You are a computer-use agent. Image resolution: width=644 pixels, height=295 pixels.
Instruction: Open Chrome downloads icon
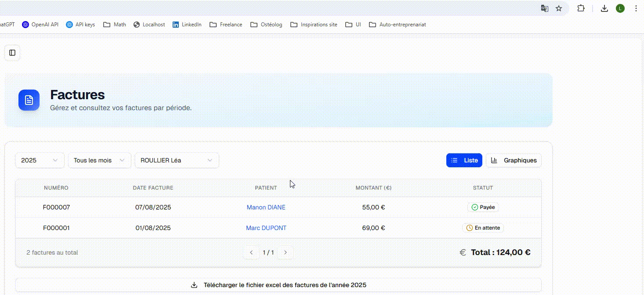pos(604,8)
